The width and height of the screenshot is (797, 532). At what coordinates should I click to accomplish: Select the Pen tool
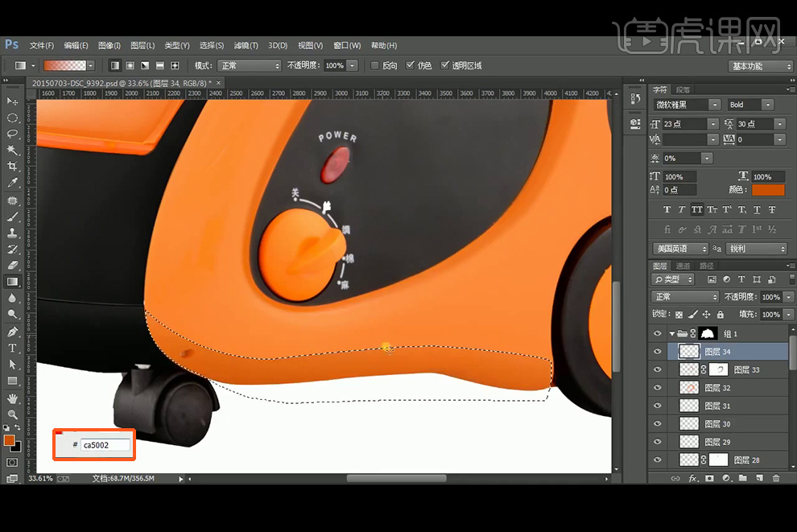click(x=12, y=332)
